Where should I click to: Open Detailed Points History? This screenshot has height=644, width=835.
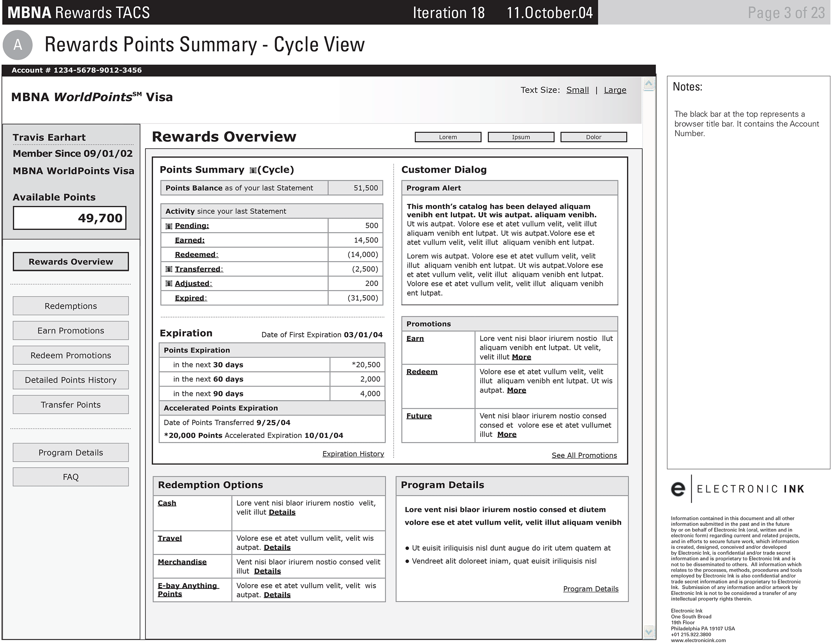(71, 380)
